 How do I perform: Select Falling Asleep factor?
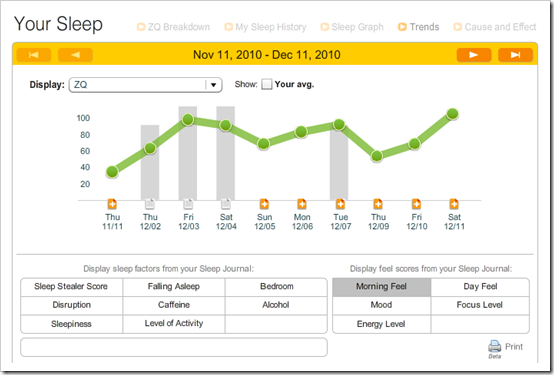(174, 287)
